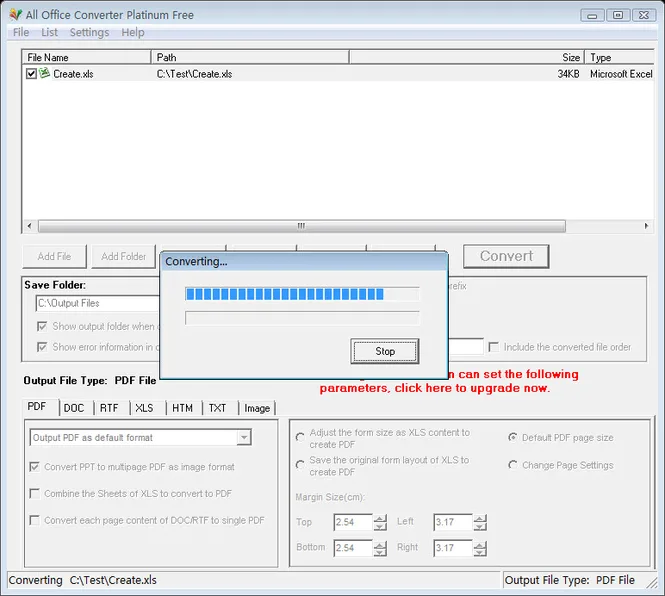
Task: Click the app logo icon in title bar
Action: click(15, 14)
